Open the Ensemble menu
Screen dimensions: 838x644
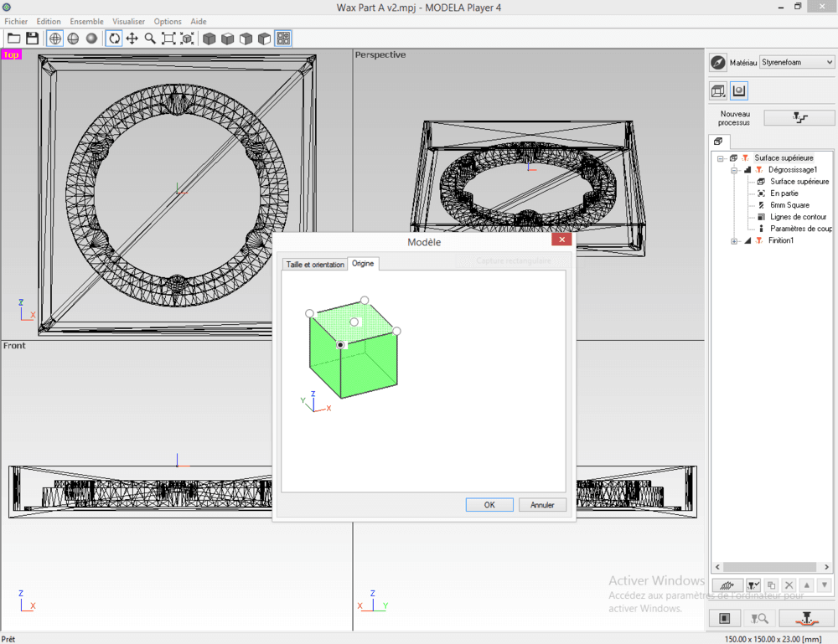pos(86,22)
